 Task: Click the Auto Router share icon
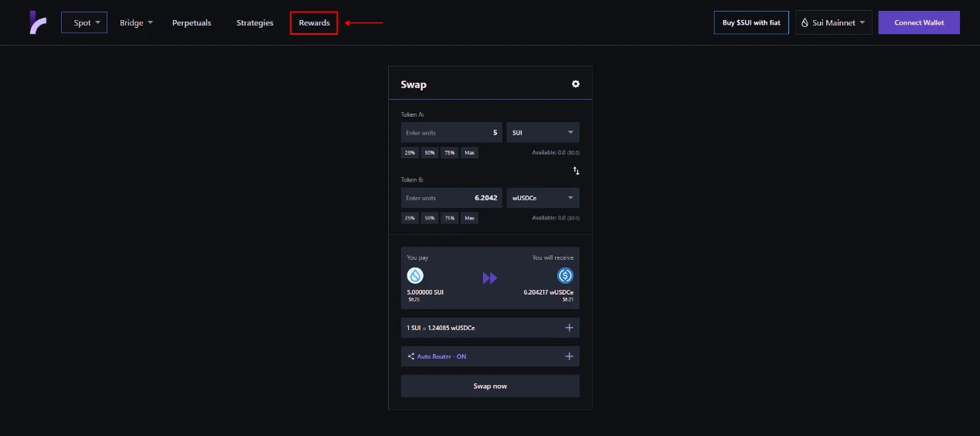pyautogui.click(x=410, y=356)
